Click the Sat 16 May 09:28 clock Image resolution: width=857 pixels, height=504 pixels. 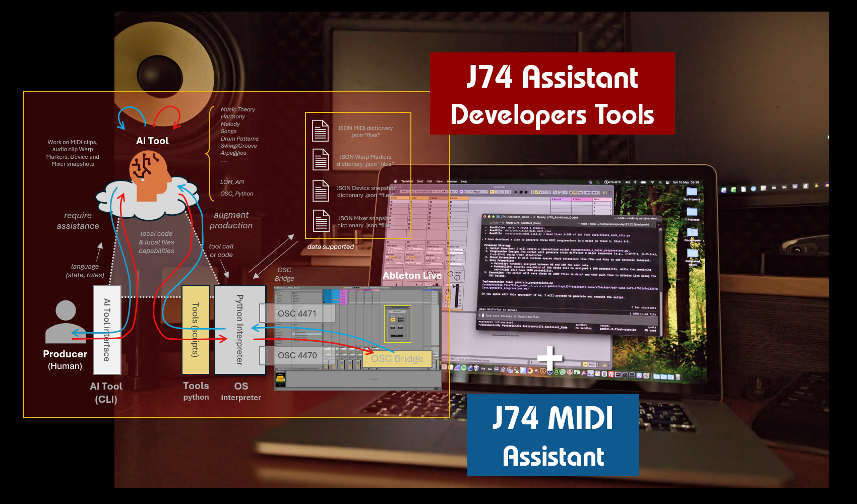pyautogui.click(x=686, y=182)
